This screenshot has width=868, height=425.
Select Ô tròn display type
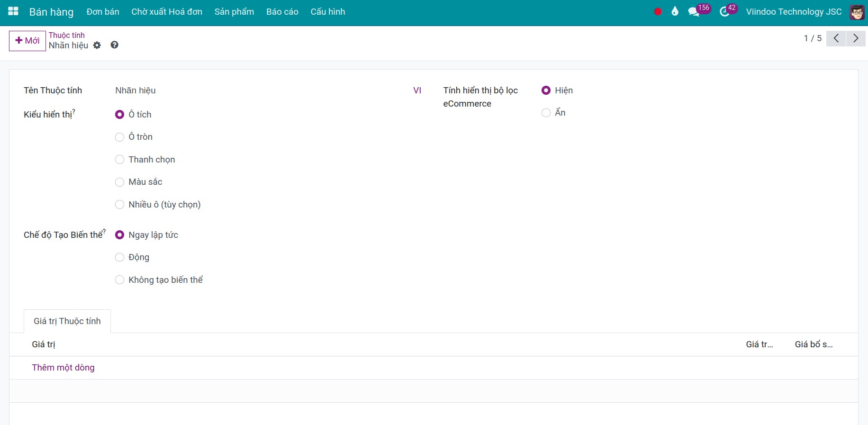pos(120,137)
